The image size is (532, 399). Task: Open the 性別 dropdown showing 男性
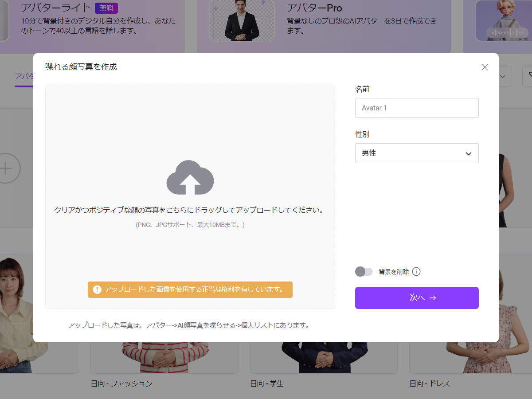[x=417, y=153]
